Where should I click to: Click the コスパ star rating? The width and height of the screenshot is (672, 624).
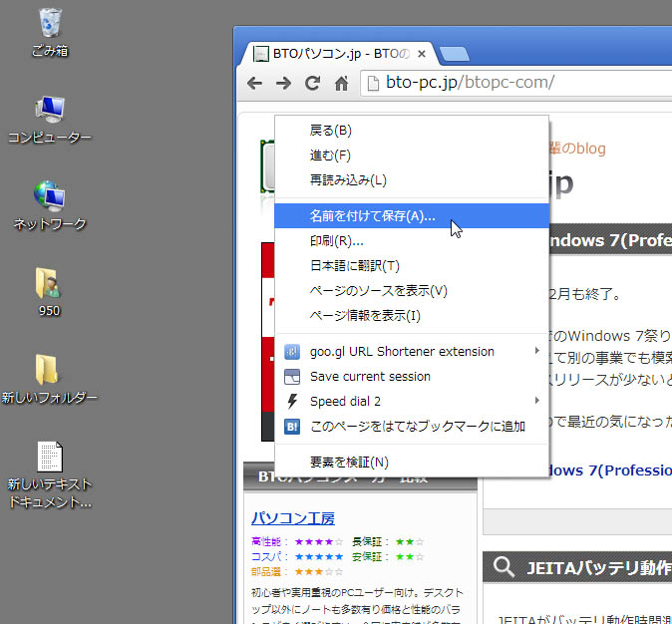point(319,556)
